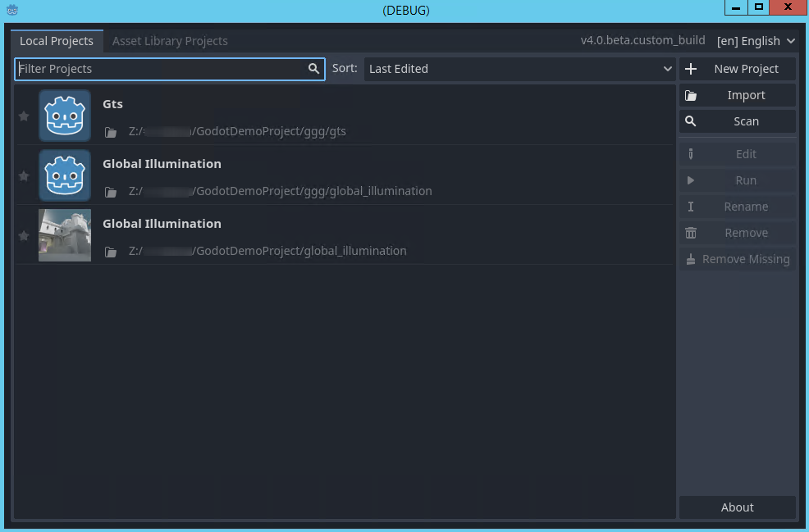Toggle favorite star for GodotDemoProject/global_illumination project

point(24,236)
